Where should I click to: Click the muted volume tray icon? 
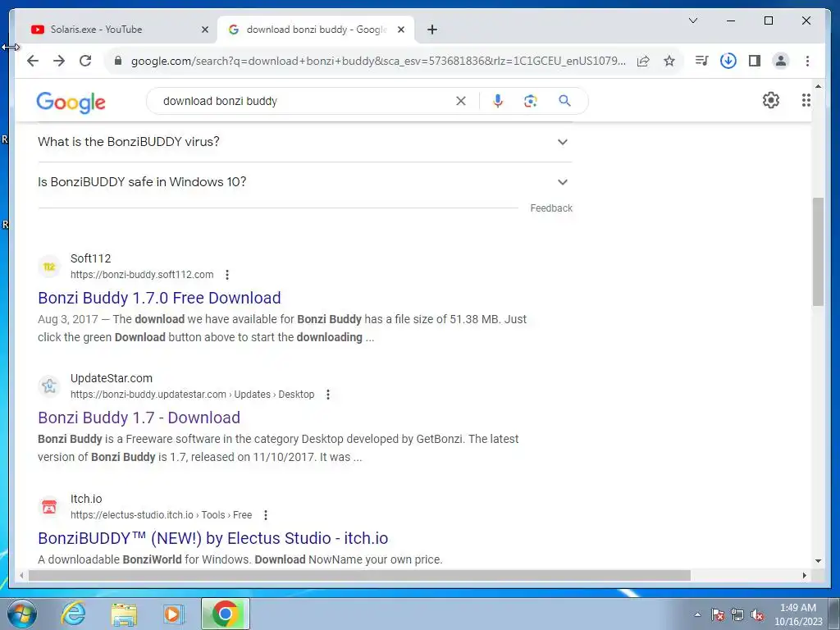point(757,614)
